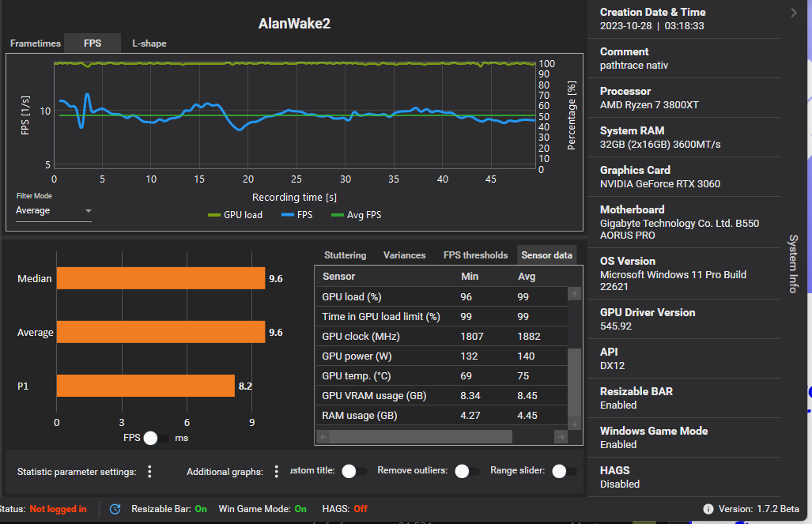Click sensor table scroll right arrow
Screen dimensions: 812x524
tap(561, 437)
